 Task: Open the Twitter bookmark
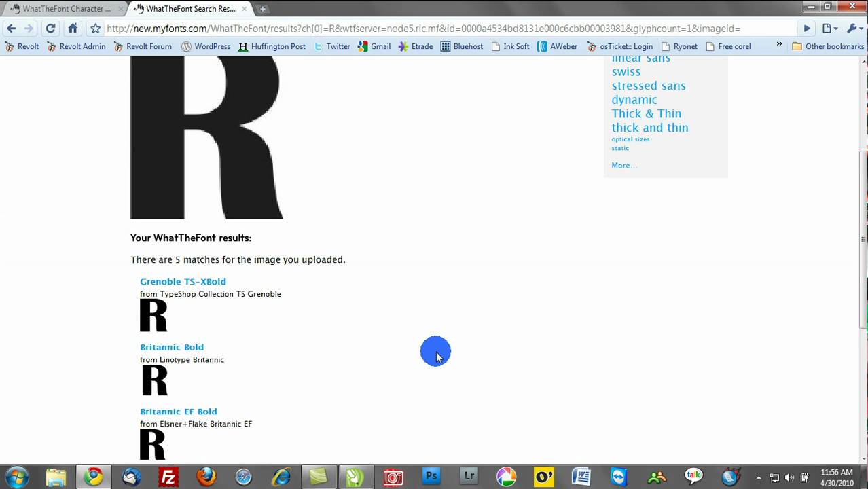pyautogui.click(x=332, y=46)
